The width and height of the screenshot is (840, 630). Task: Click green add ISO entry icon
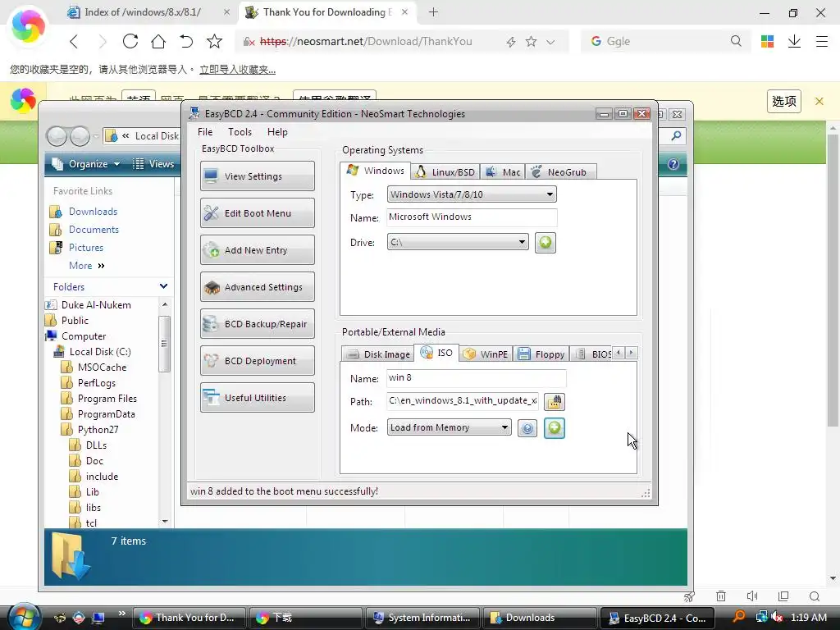555,428
